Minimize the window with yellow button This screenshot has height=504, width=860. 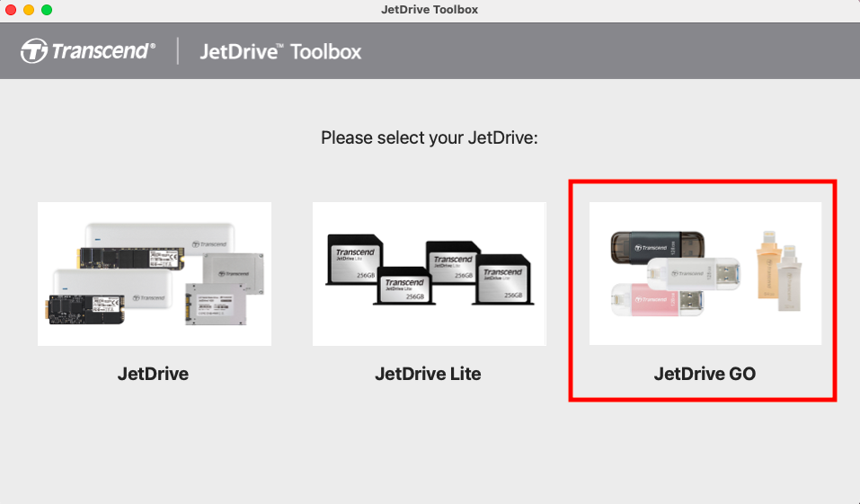29,10
